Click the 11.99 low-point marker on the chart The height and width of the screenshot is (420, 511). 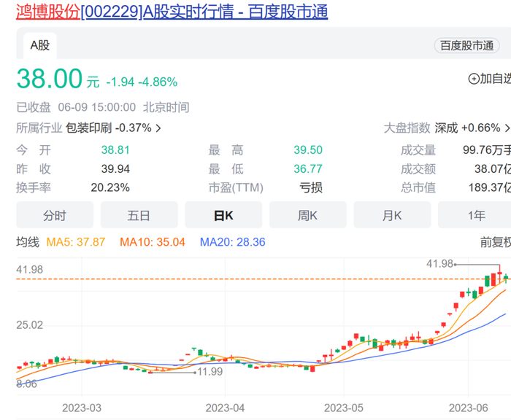(210, 372)
